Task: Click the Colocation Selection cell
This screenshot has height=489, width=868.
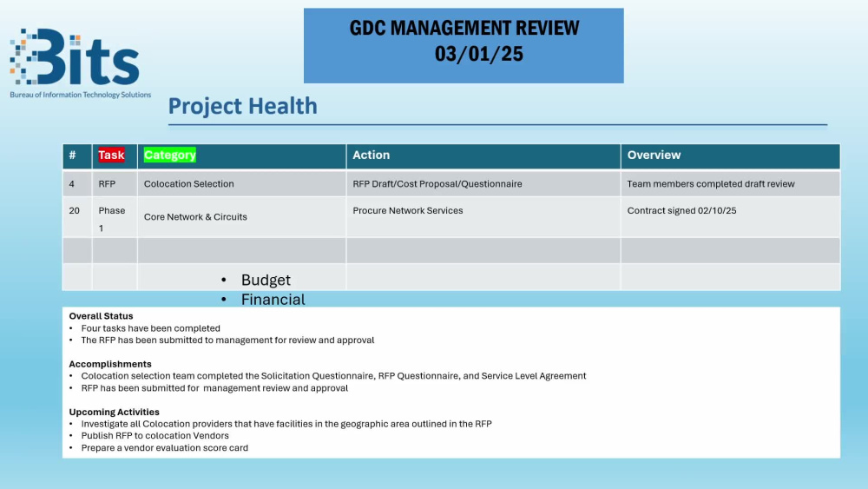Action: (241, 184)
